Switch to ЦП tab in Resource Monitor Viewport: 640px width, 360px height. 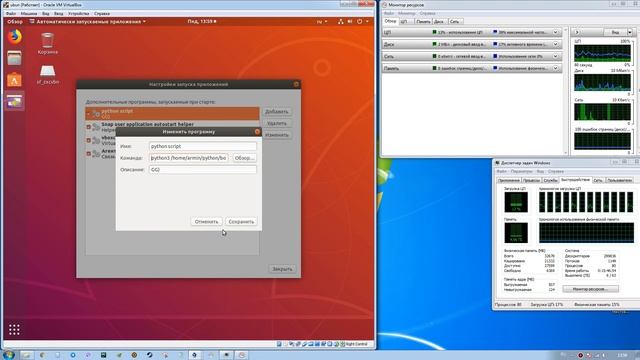click(x=404, y=21)
